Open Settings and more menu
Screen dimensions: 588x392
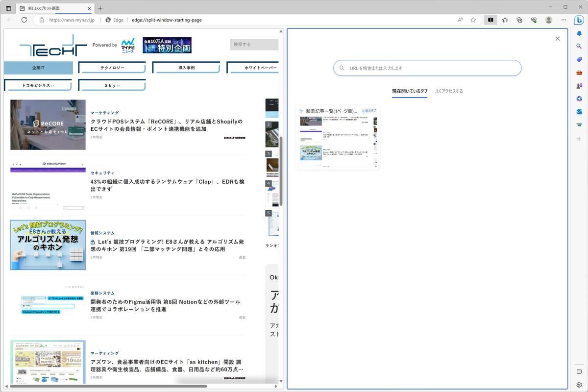563,20
